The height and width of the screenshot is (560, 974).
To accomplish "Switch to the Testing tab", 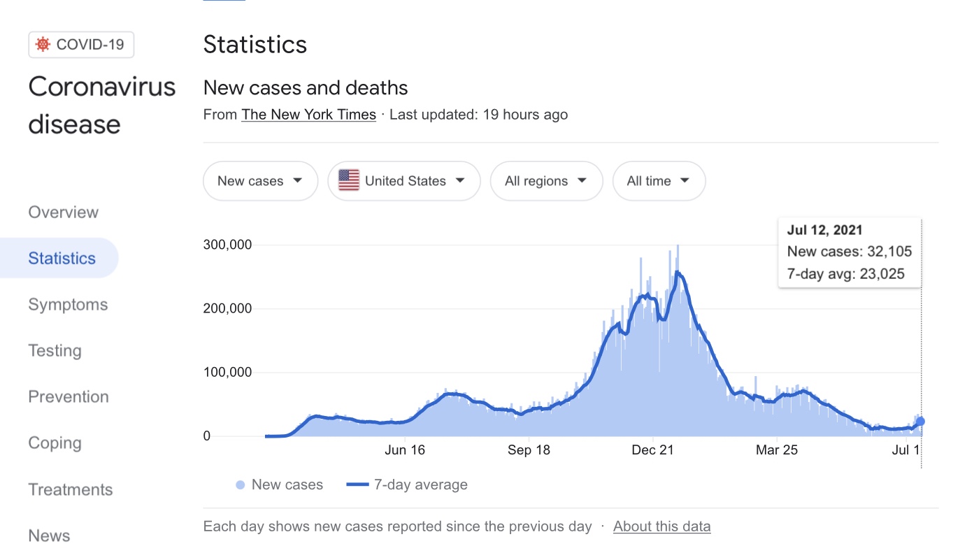I will coord(55,351).
